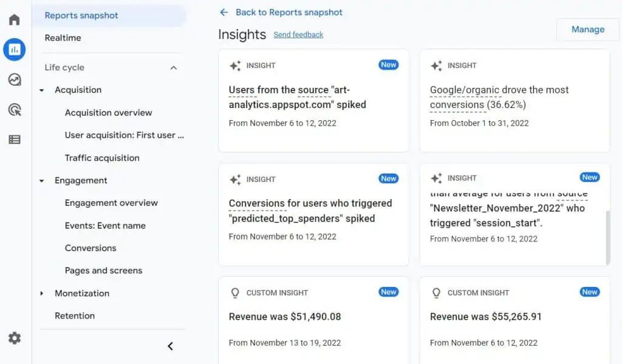The width and height of the screenshot is (622, 364).
Task: Open the Explore icon in the sidebar
Action: (14, 79)
